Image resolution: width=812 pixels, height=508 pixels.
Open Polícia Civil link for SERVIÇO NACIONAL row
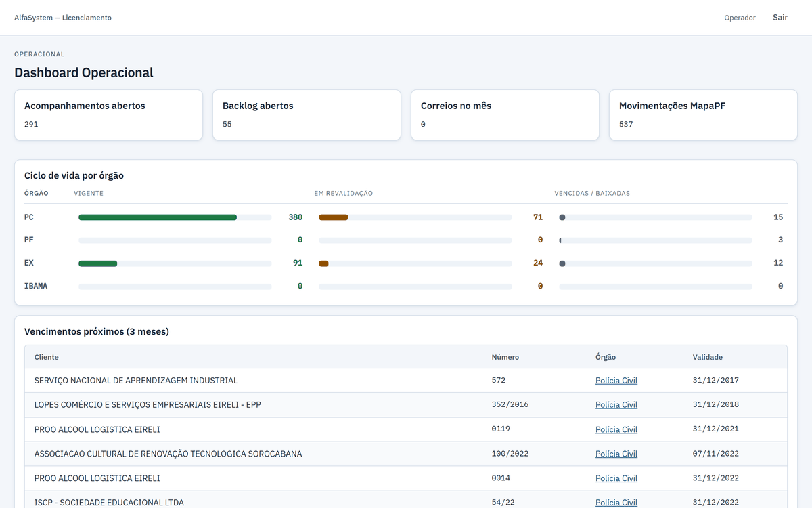(x=616, y=381)
